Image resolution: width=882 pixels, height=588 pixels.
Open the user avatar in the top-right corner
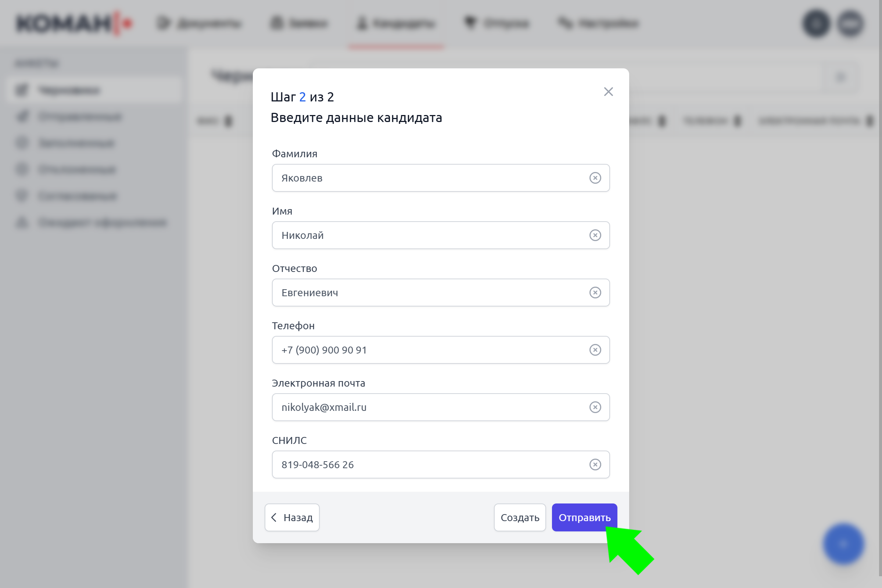(850, 24)
